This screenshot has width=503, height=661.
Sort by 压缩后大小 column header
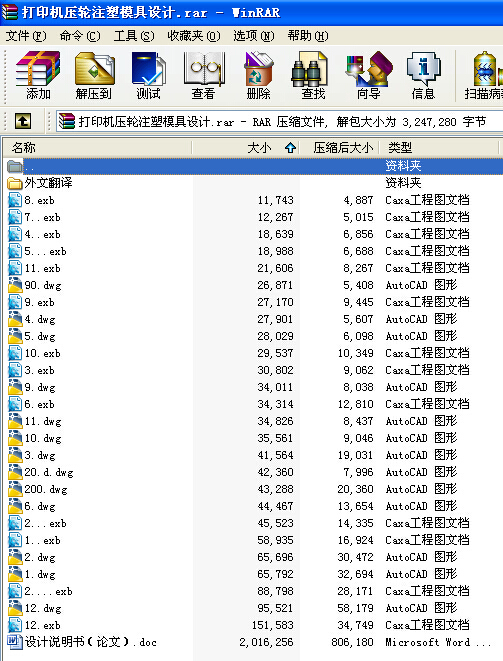[x=339, y=148]
